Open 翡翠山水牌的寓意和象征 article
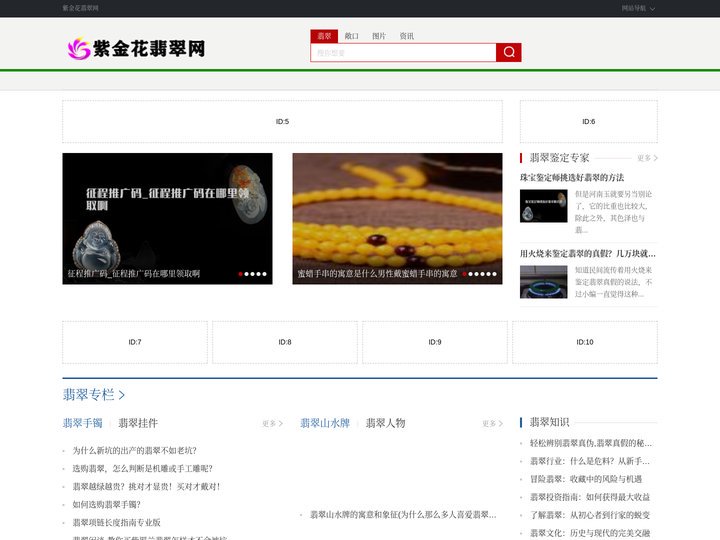Image resolution: width=720 pixels, height=540 pixels. coord(403,515)
